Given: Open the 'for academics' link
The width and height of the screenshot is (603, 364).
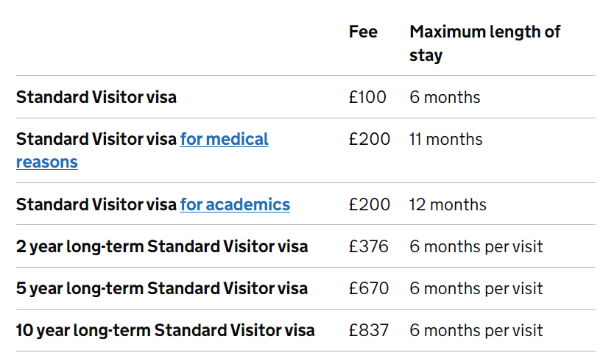Looking at the screenshot, I should (x=235, y=204).
